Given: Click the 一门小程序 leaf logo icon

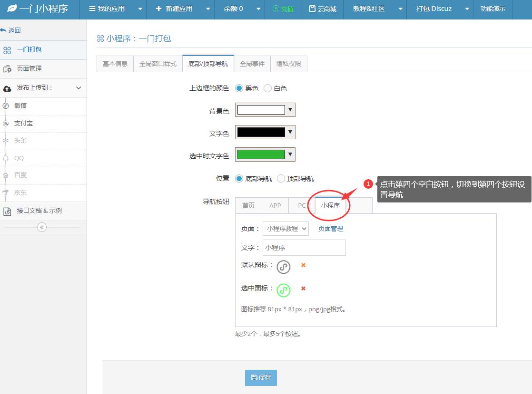Looking at the screenshot, I should point(12,8).
